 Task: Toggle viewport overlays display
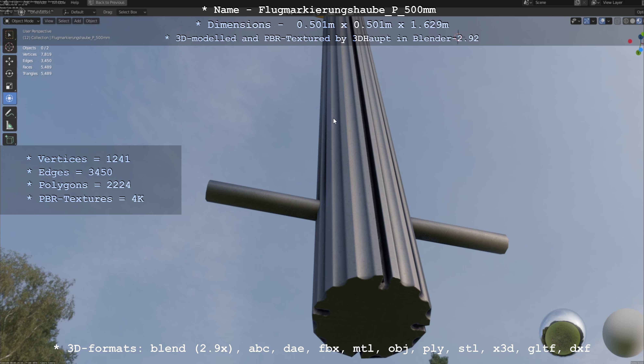pos(602,21)
